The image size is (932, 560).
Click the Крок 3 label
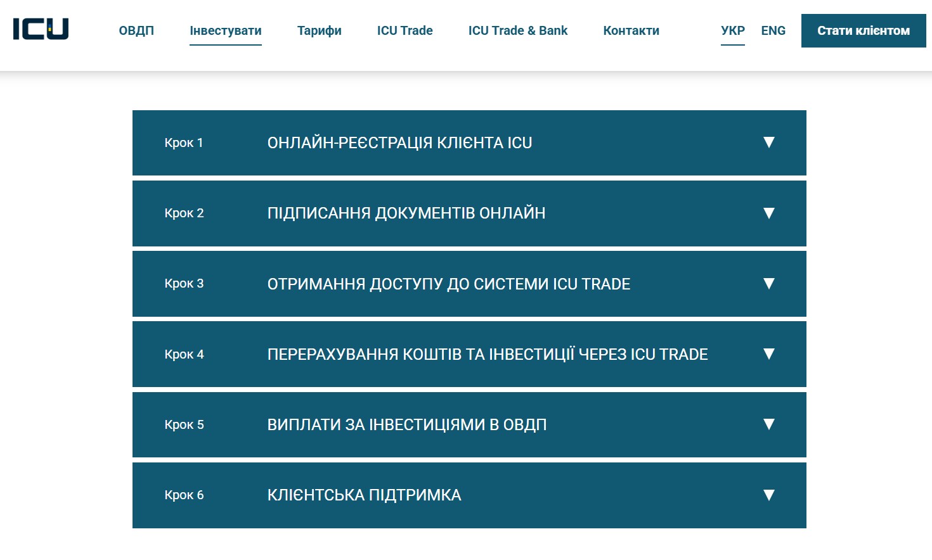[184, 283]
